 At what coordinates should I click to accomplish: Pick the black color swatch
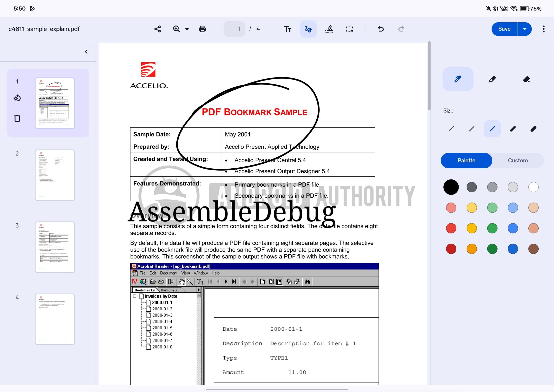point(451,187)
